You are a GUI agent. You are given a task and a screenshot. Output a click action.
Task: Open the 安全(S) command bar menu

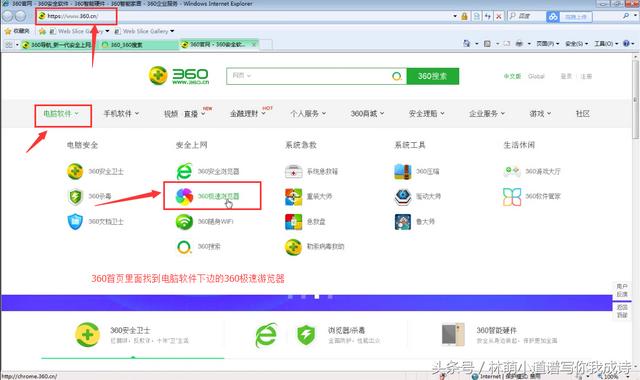tap(576, 43)
